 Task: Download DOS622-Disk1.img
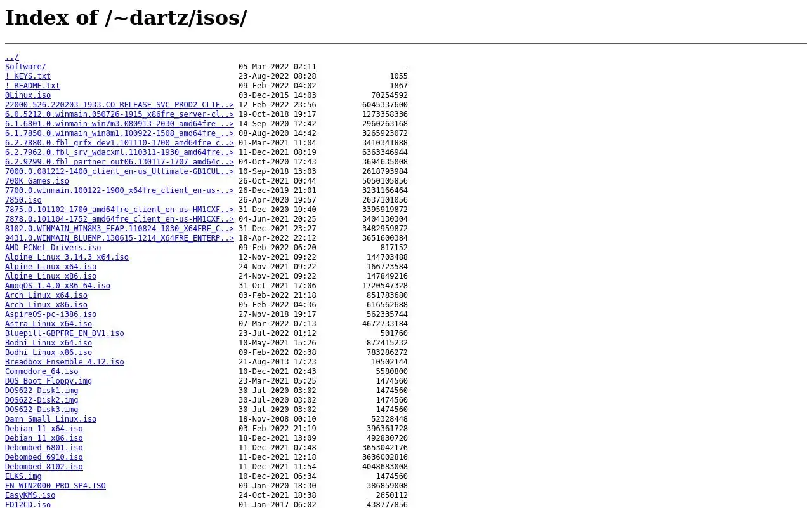coord(42,391)
